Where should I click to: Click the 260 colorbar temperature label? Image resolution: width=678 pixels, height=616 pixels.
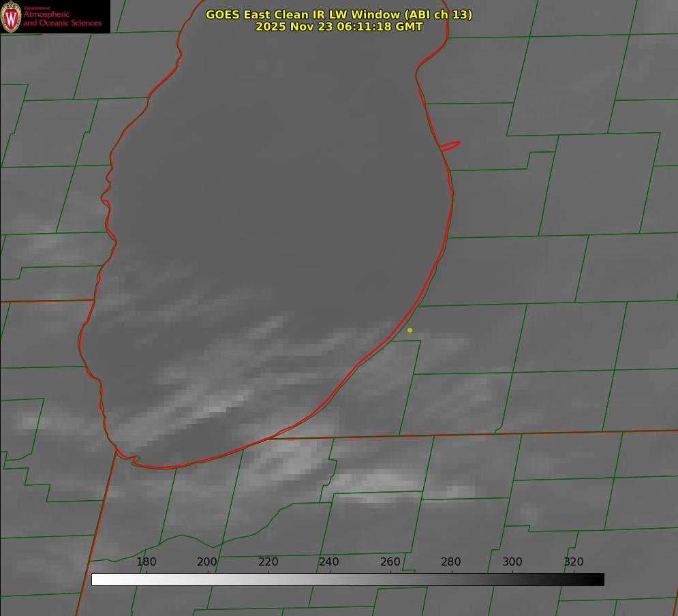390,562
